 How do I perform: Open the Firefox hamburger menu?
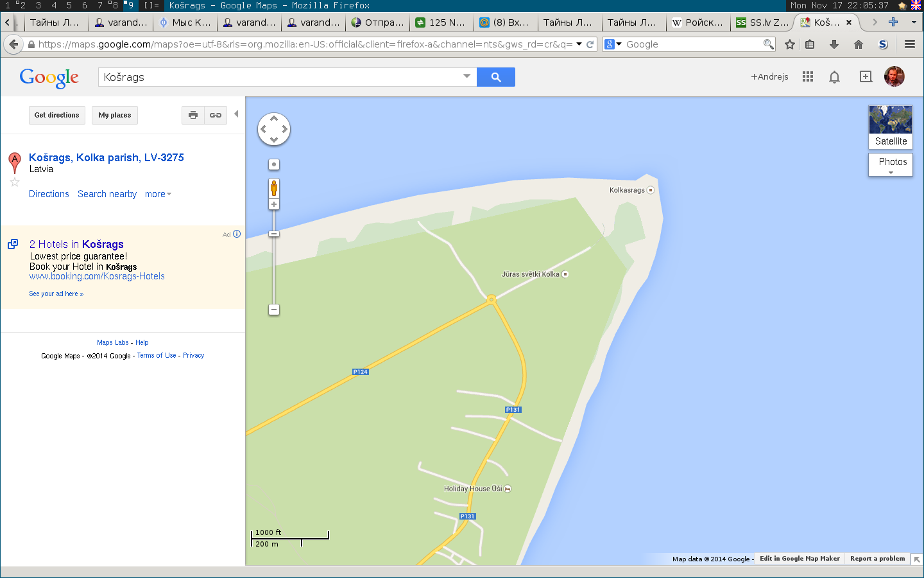(910, 44)
